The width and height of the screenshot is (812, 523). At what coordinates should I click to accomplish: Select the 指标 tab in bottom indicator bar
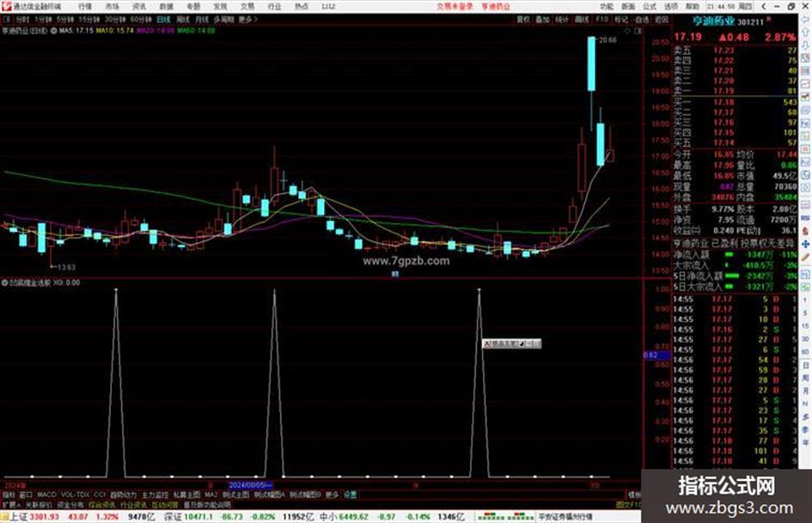click(x=9, y=495)
